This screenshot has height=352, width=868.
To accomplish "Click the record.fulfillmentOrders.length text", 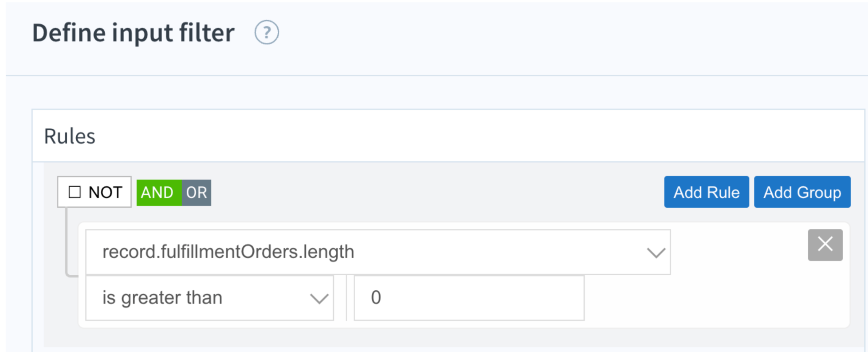I will [x=228, y=252].
